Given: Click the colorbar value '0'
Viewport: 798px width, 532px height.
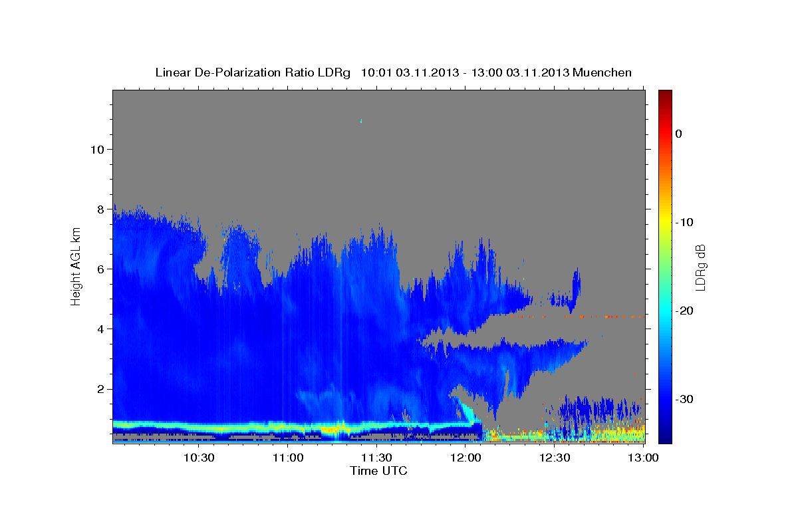Looking at the screenshot, I should 678,134.
